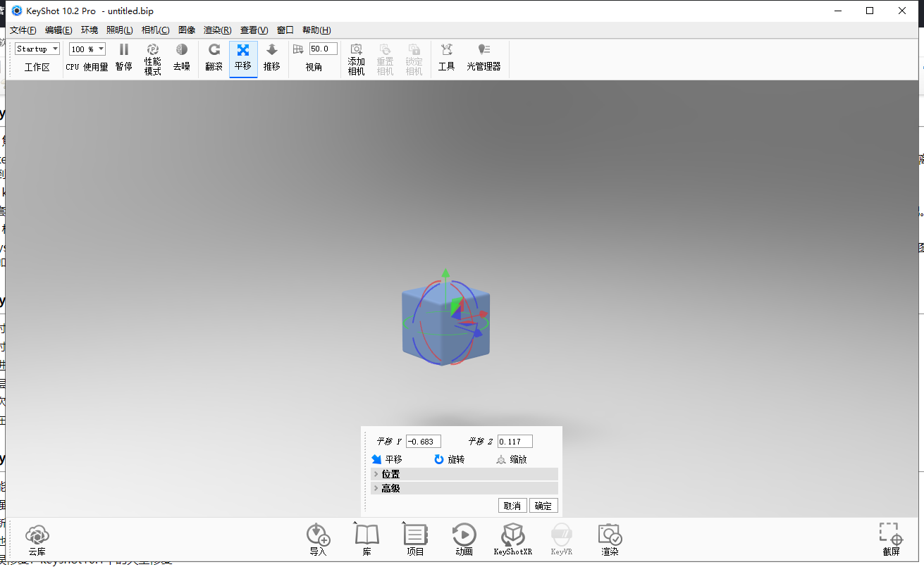924x567 pixels.
Task: Open the Tools (工具) icon
Action: pyautogui.click(x=447, y=49)
